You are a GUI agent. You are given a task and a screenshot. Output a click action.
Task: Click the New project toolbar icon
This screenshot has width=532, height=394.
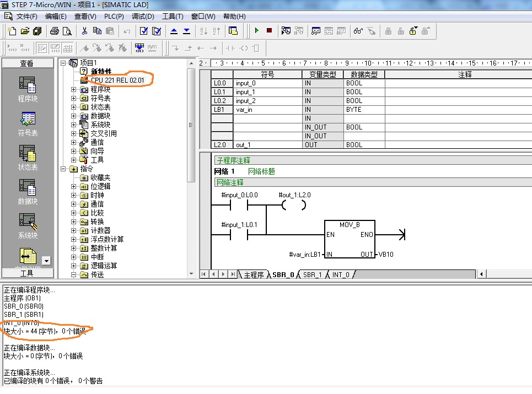[x=12, y=31]
